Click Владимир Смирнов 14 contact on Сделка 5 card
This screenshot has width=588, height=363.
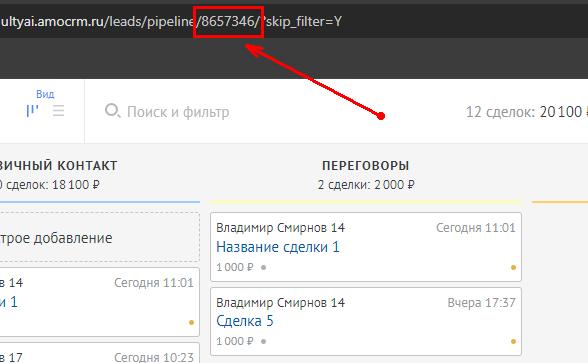click(280, 302)
